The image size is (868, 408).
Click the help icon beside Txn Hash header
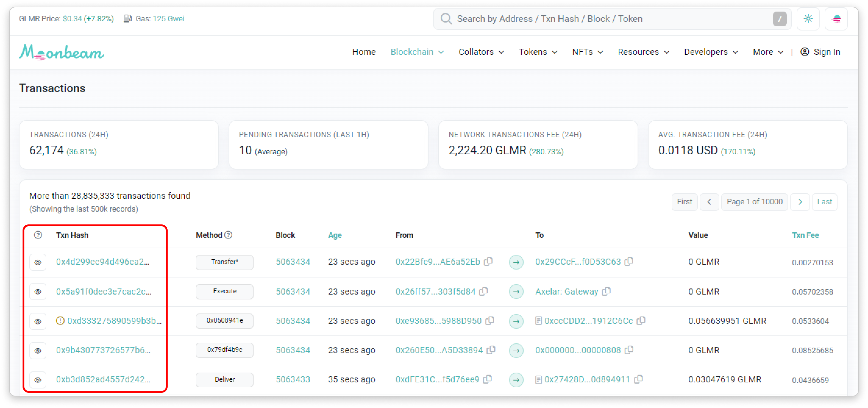(38, 235)
